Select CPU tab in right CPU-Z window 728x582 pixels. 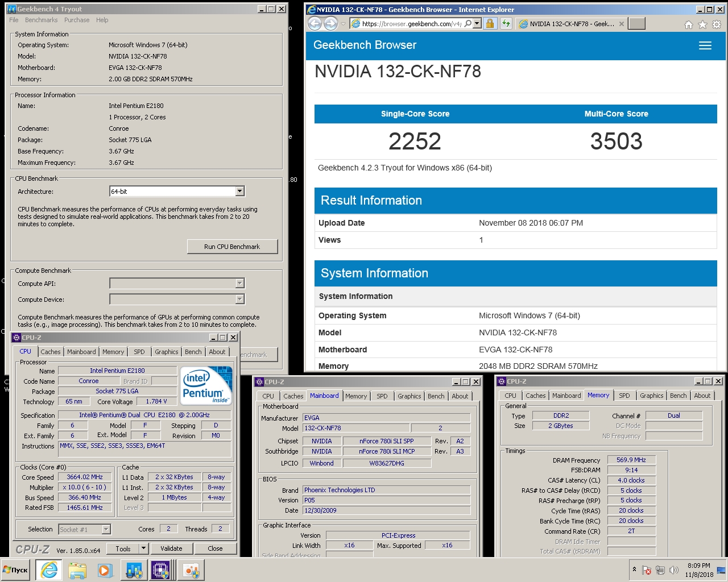click(511, 396)
